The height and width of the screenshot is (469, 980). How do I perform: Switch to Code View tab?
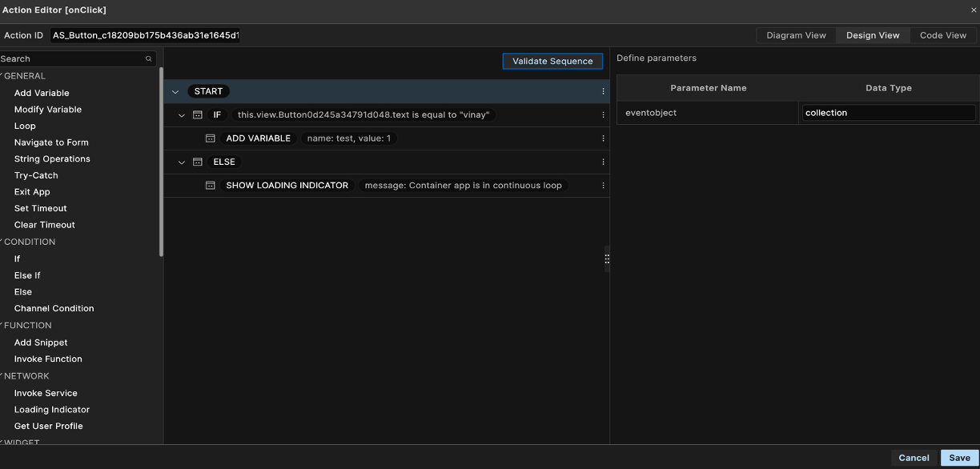point(942,35)
